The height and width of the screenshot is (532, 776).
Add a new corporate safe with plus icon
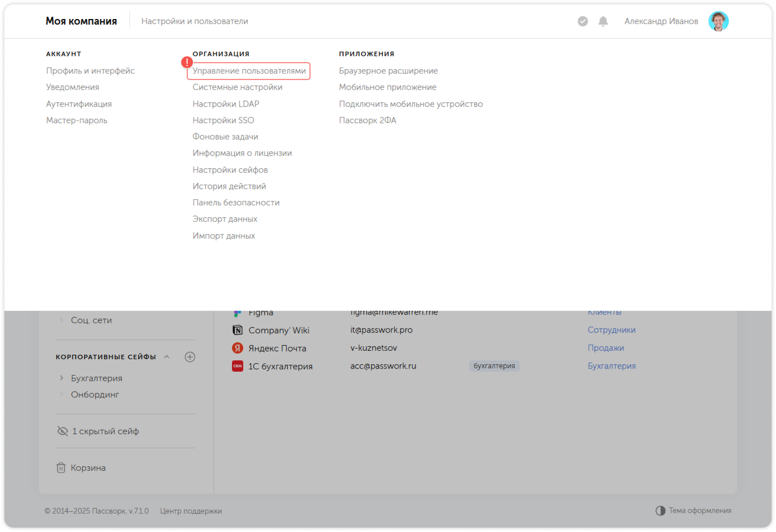point(190,357)
